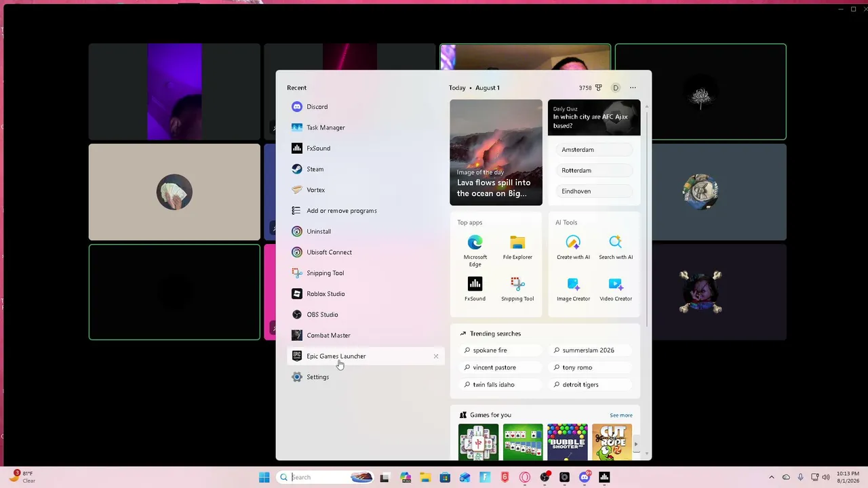Answer Amsterdam in the Daily Quiz
868x488 pixels.
(594, 150)
